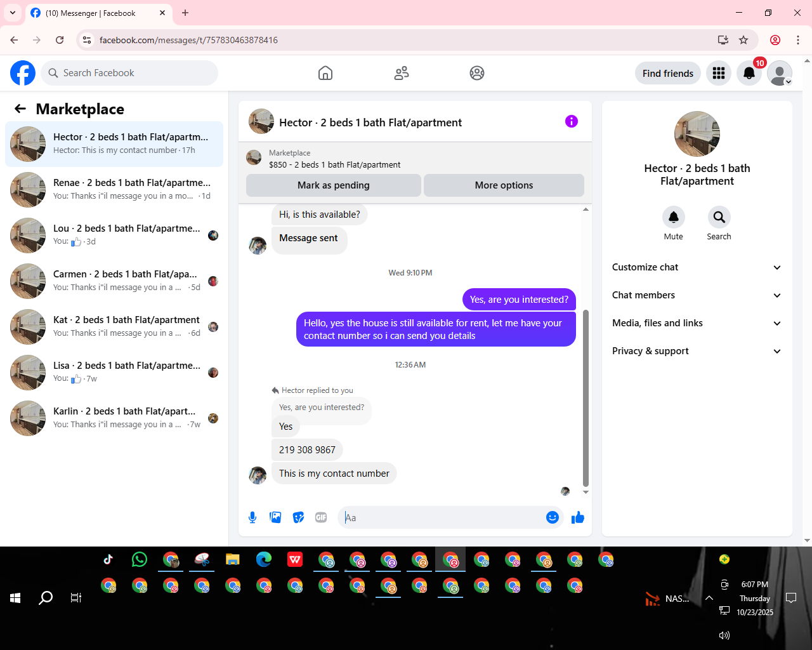The height and width of the screenshot is (650, 812).
Task: Open Windows notification center icon
Action: [791, 598]
